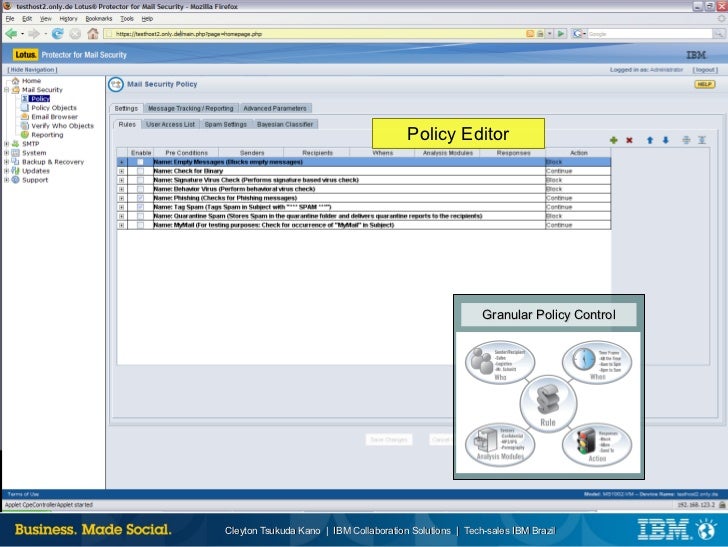Click the Hide Navigation link
This screenshot has width=728, height=547.
click(x=32, y=70)
